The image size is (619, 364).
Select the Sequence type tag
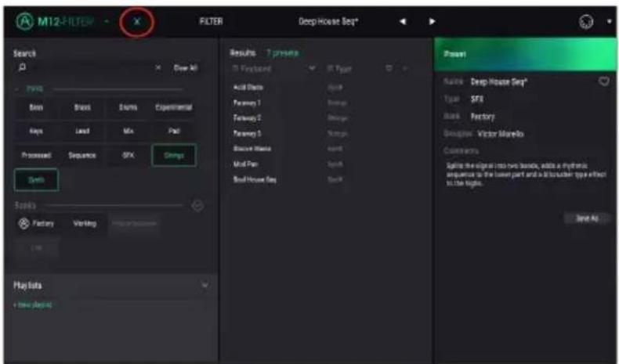click(x=82, y=155)
